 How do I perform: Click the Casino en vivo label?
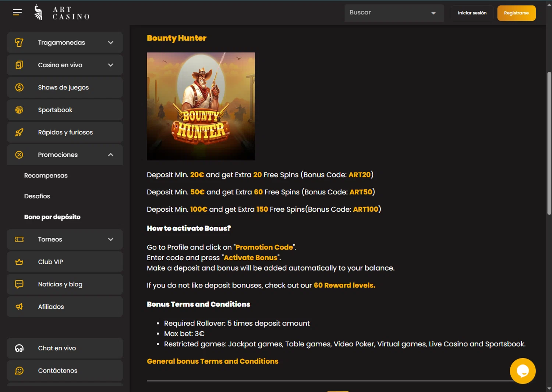[60, 65]
